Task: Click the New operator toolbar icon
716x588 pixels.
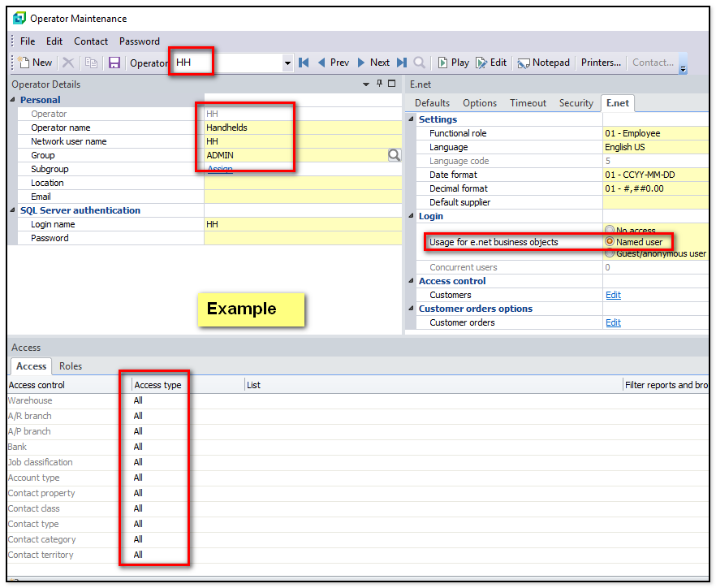Action: click(35, 63)
